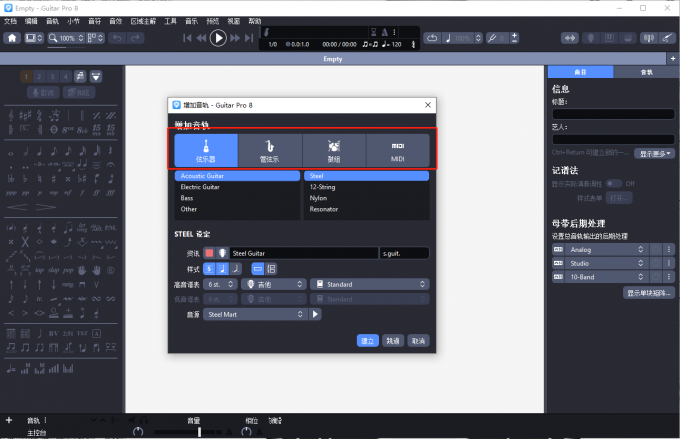Screen dimensions: 680x439
Task: Switch to the 音轨 tab in right panel
Action: [x=646, y=73]
